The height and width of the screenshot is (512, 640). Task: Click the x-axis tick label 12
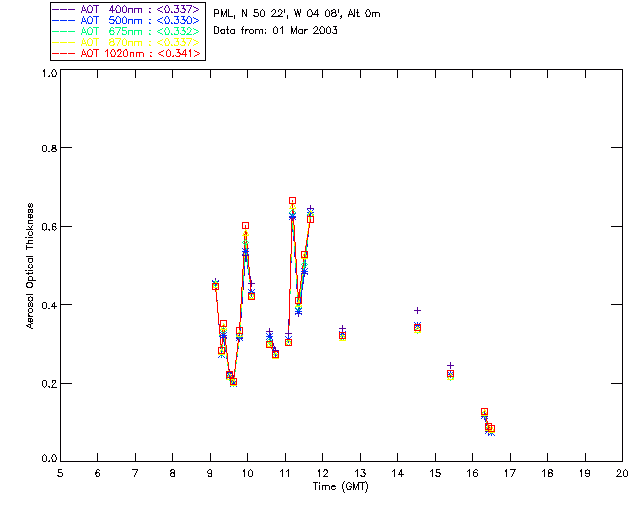(x=322, y=473)
